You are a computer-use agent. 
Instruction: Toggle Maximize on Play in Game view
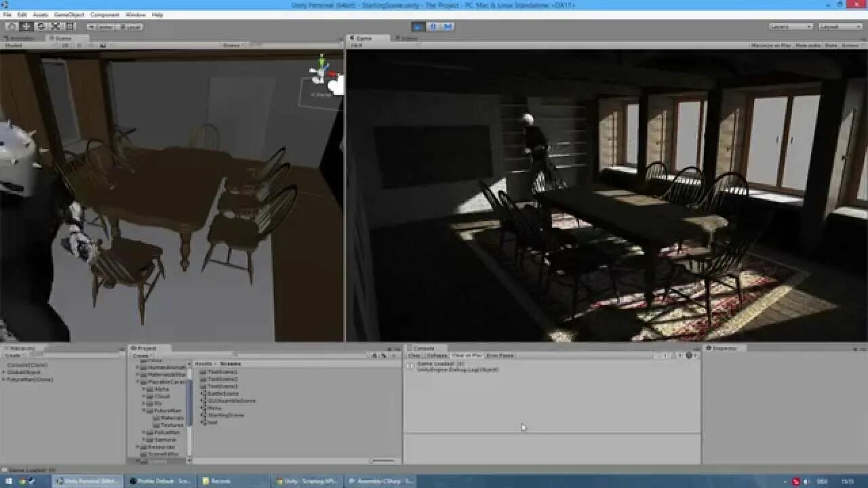click(770, 45)
